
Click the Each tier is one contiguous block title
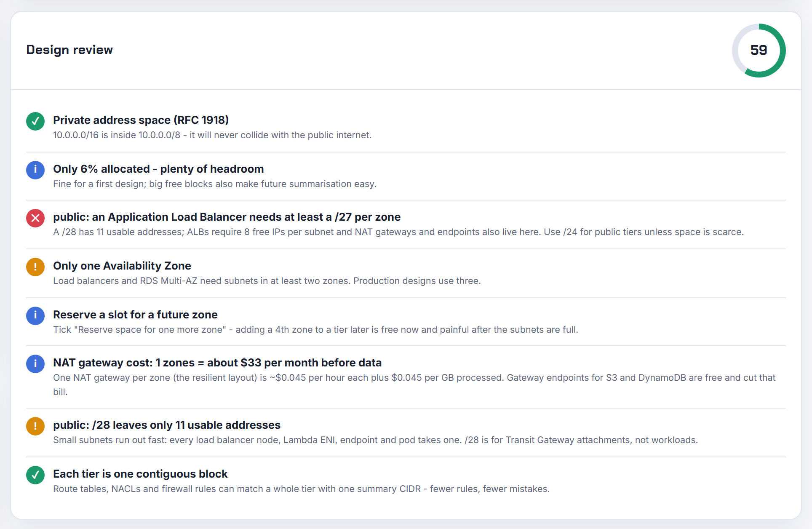(x=140, y=474)
